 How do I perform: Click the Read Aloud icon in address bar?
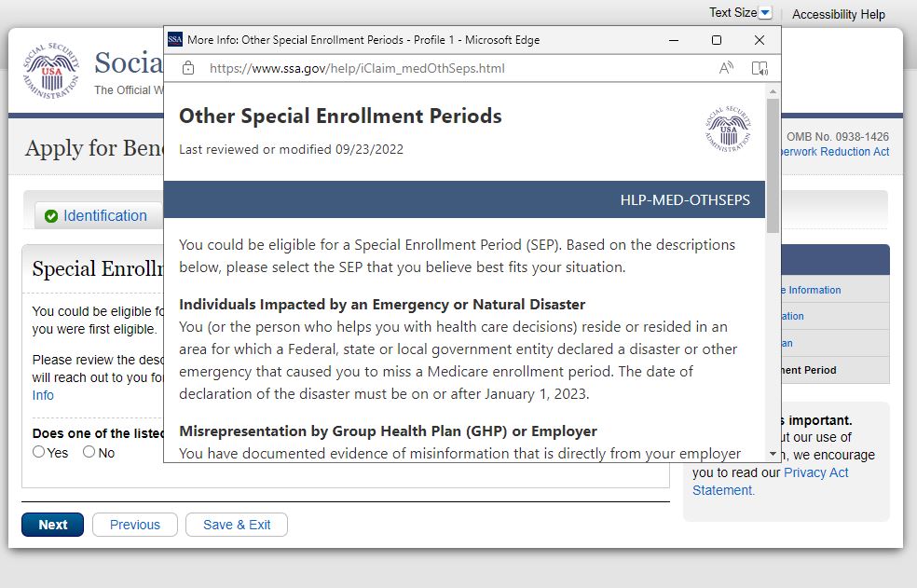point(726,67)
